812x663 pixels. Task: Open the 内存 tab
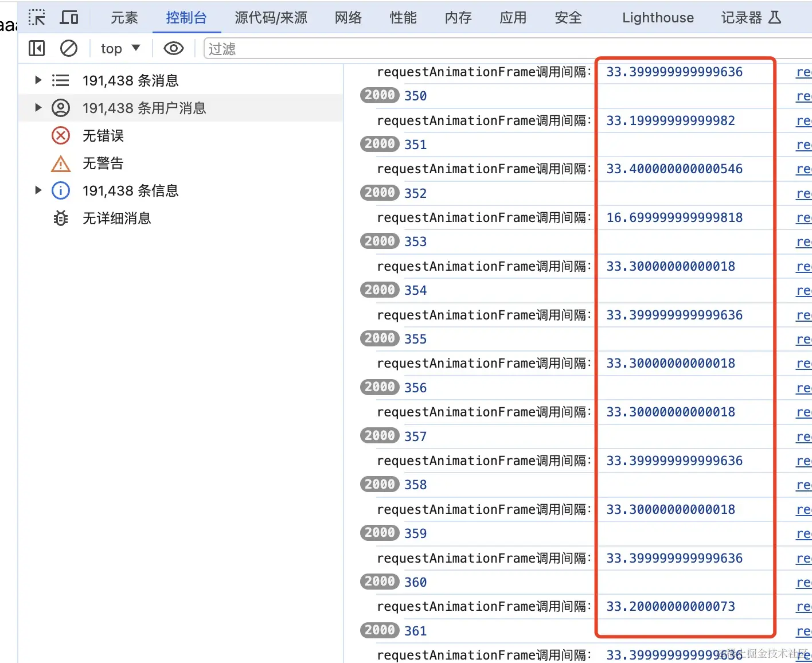tap(458, 18)
